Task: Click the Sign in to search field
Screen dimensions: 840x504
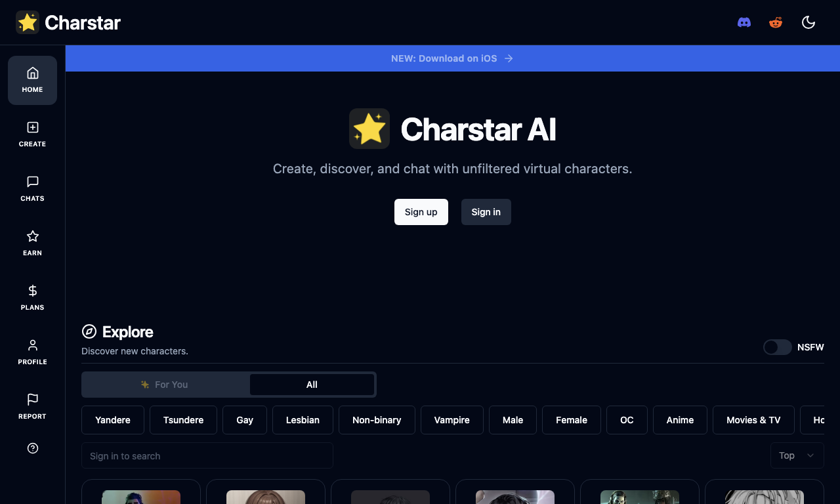Action: click(207, 455)
